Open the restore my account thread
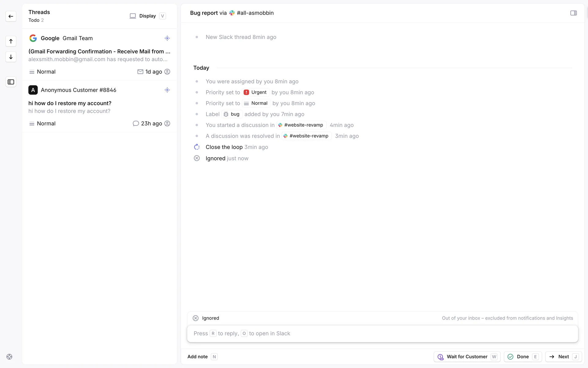Image resolution: width=588 pixels, height=368 pixels. click(x=70, y=103)
